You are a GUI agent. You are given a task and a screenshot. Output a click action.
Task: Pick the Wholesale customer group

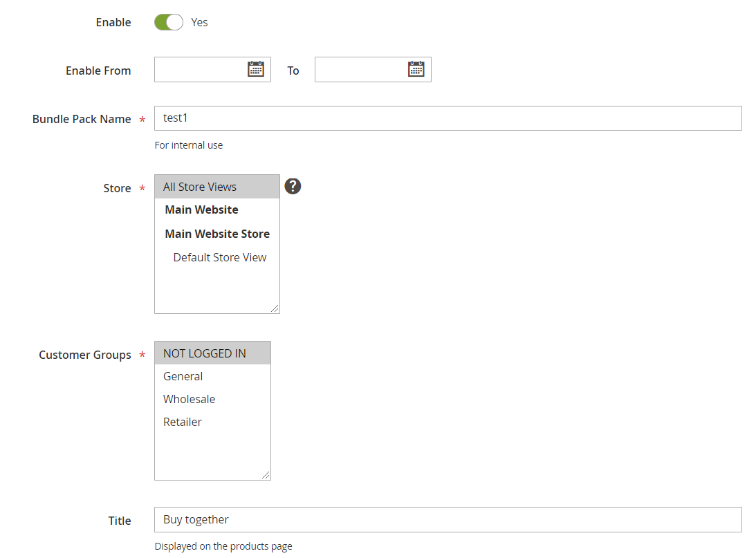click(x=190, y=399)
